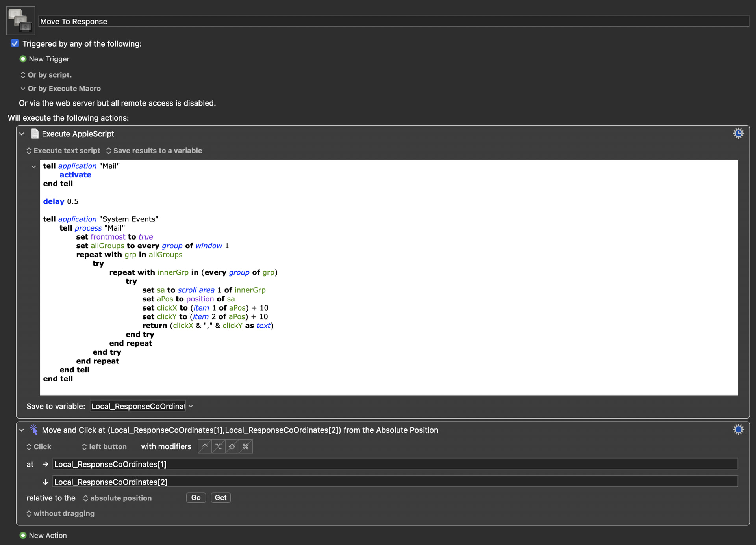Click the green New Action plus icon
Viewport: 756px width, 545px height.
23,535
